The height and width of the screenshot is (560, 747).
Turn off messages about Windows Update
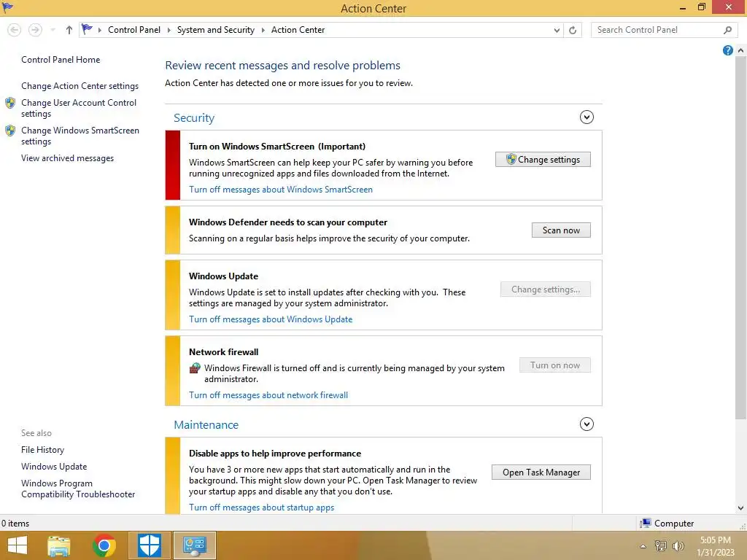[271, 319]
